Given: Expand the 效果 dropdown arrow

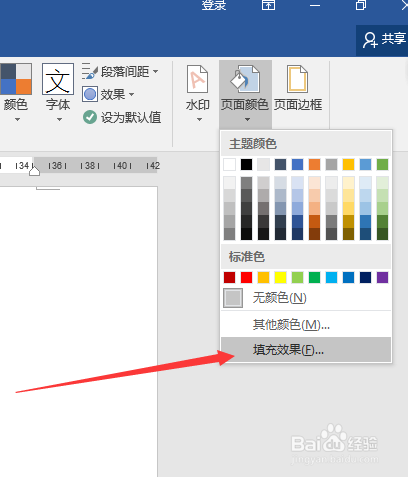Looking at the screenshot, I should (131, 94).
